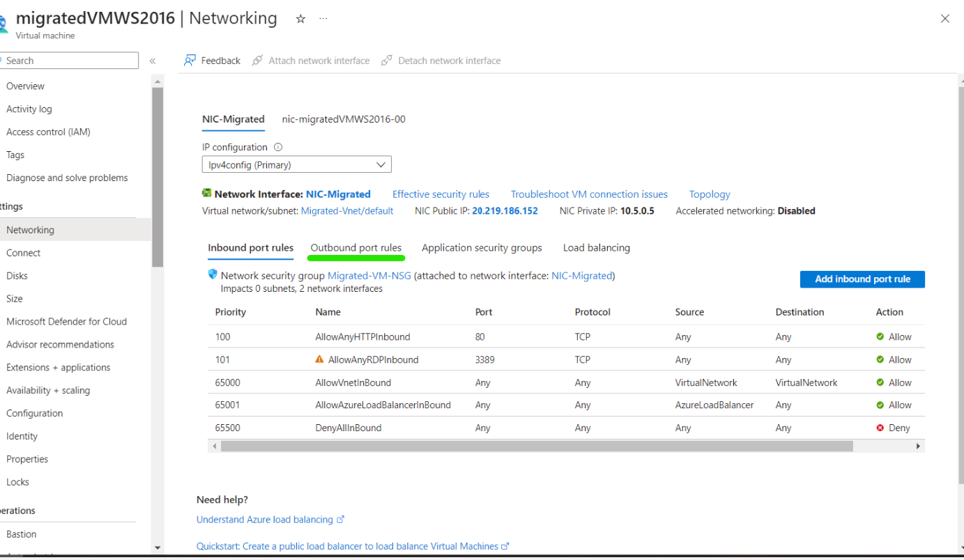Open Properties in the sidebar
The width and height of the screenshot is (964, 560).
point(27,460)
